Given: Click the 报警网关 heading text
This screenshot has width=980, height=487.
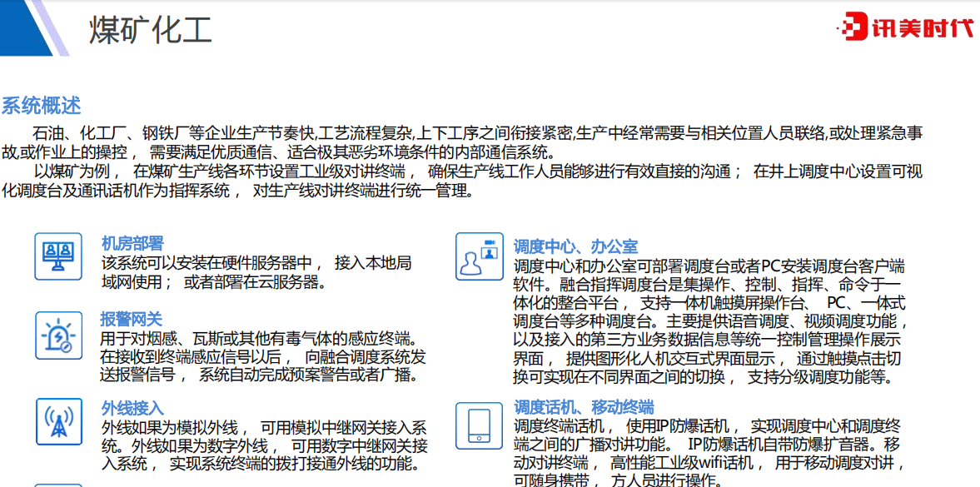Looking at the screenshot, I should tap(132, 320).
